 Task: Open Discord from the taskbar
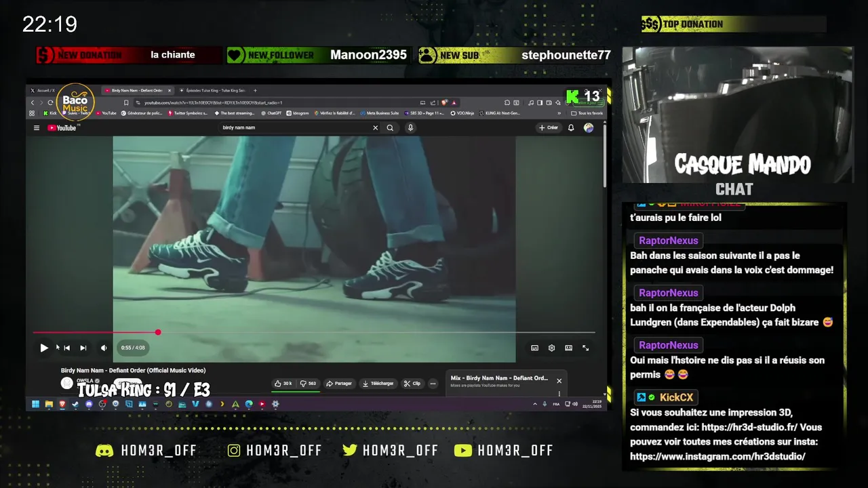click(x=89, y=404)
